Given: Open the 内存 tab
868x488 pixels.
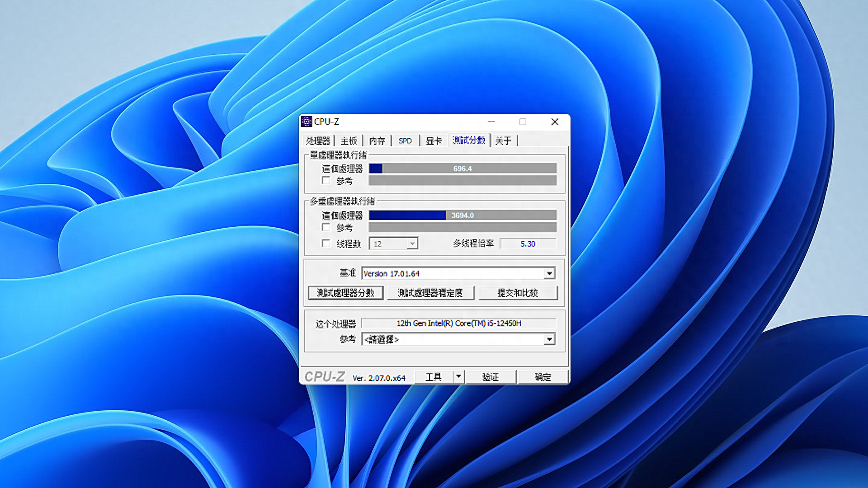Looking at the screenshot, I should [x=377, y=141].
